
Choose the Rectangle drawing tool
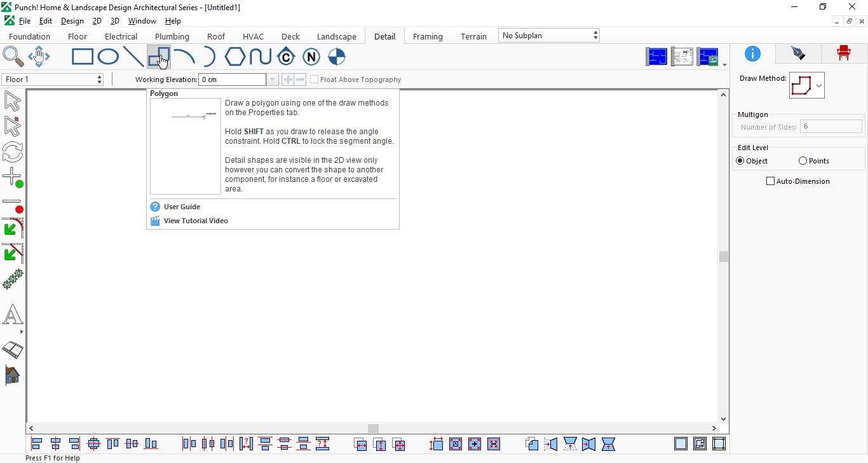tap(83, 57)
